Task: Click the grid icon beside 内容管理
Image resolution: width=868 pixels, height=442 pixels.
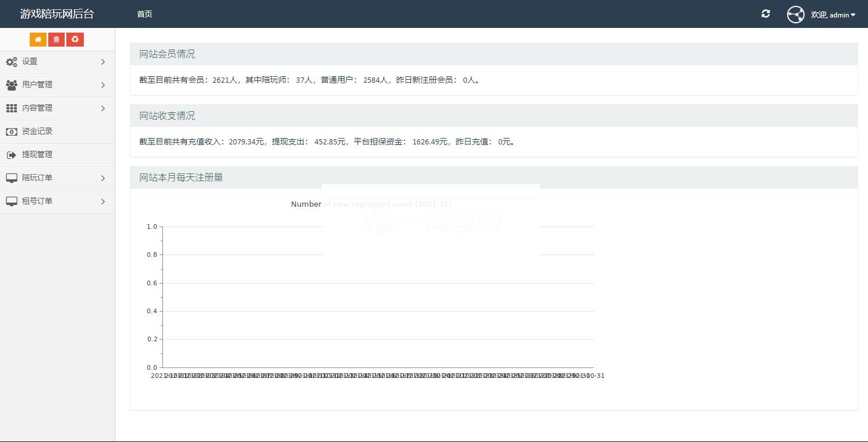Action: coord(12,108)
